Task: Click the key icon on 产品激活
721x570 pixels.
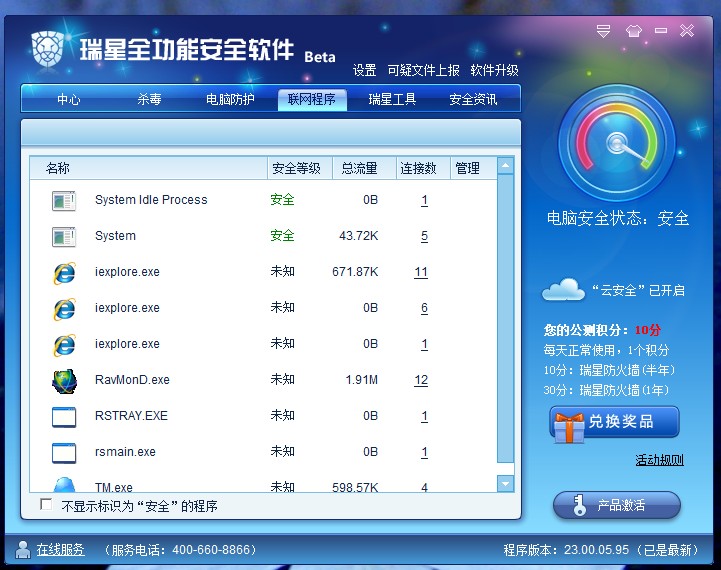Action: [579, 505]
